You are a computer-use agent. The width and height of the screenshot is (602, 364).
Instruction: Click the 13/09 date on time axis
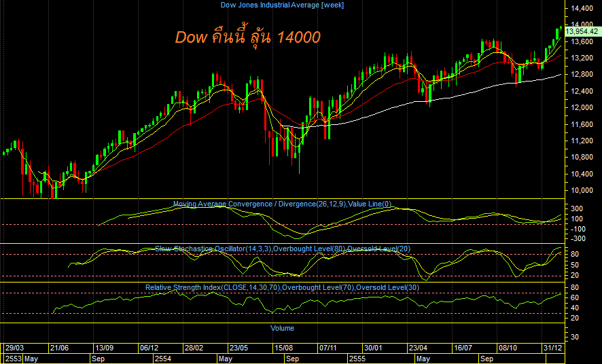click(105, 348)
